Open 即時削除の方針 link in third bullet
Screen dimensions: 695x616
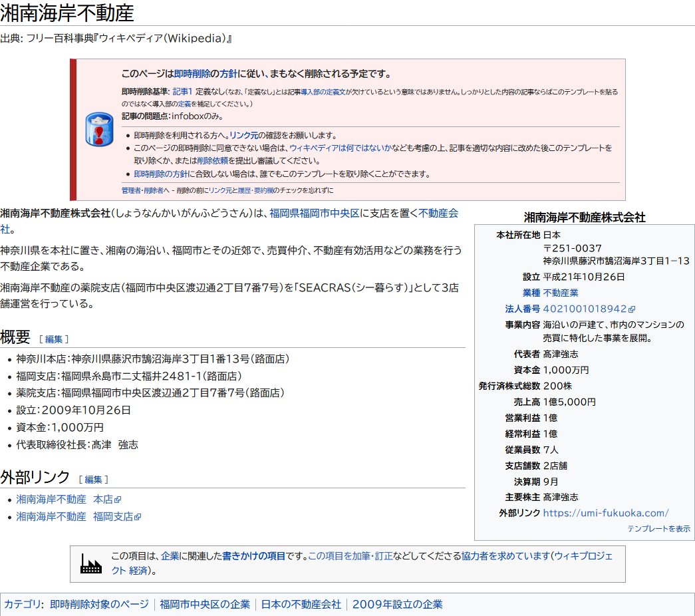point(162,174)
